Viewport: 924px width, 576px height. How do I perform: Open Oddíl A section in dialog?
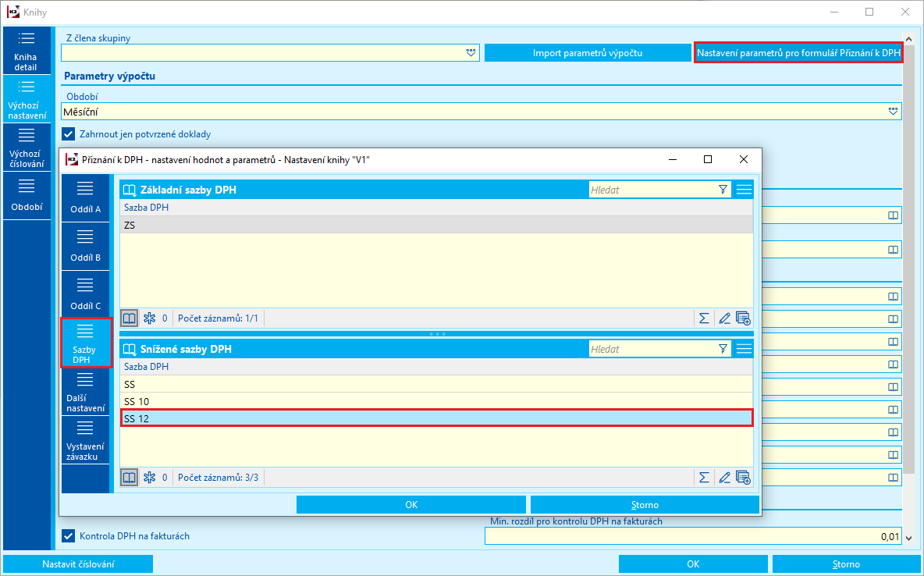point(85,198)
